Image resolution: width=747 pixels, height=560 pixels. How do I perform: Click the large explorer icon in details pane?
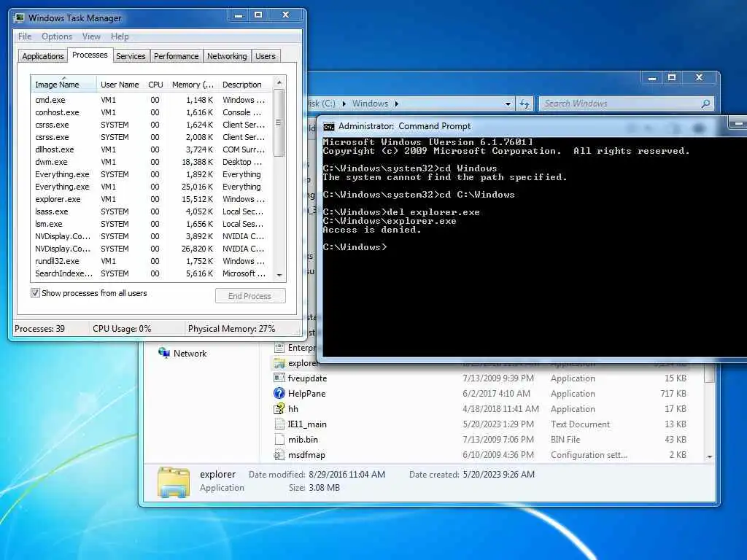pos(174,482)
